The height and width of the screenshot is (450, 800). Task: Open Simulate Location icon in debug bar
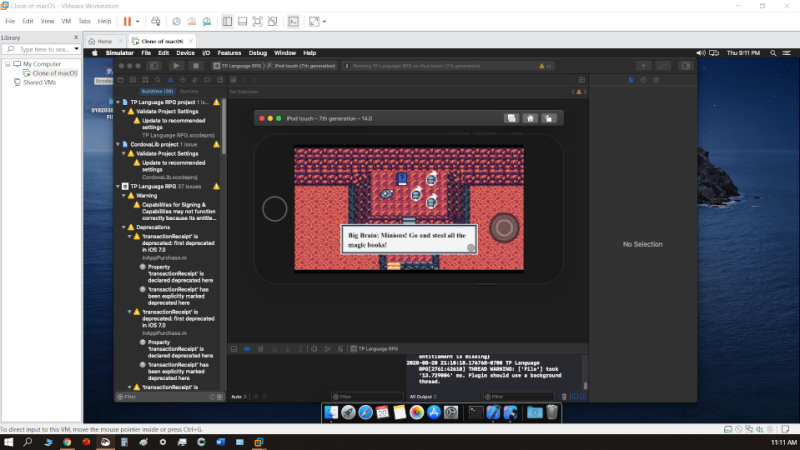(x=340, y=349)
